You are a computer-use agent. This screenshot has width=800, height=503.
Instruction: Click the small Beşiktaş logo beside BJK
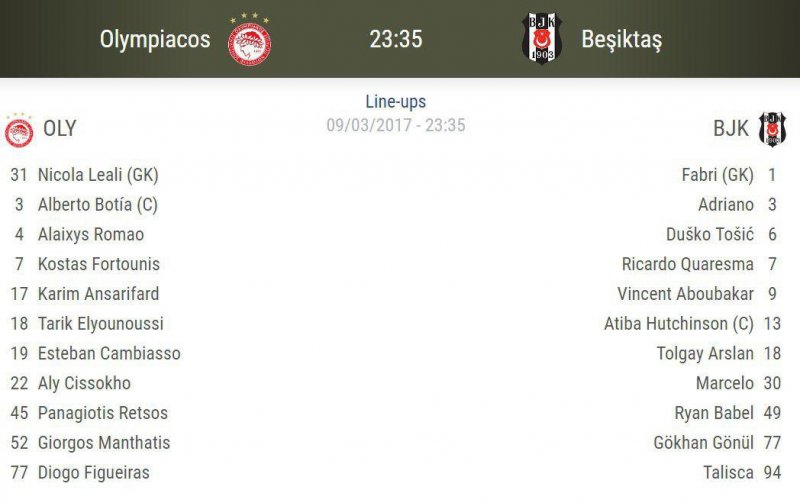[772, 129]
